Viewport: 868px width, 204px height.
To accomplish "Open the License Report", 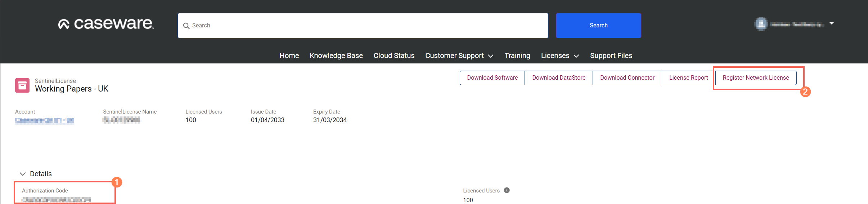I will pos(688,78).
